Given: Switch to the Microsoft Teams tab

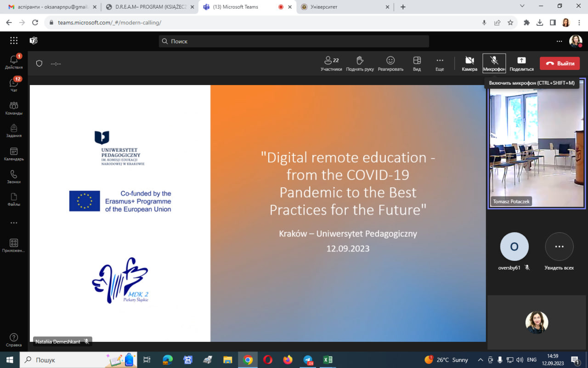Looking at the screenshot, I should click(x=247, y=7).
